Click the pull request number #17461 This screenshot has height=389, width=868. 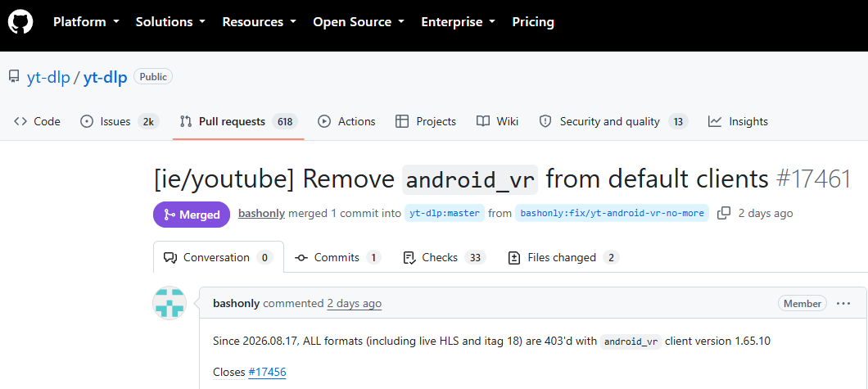[x=813, y=179]
